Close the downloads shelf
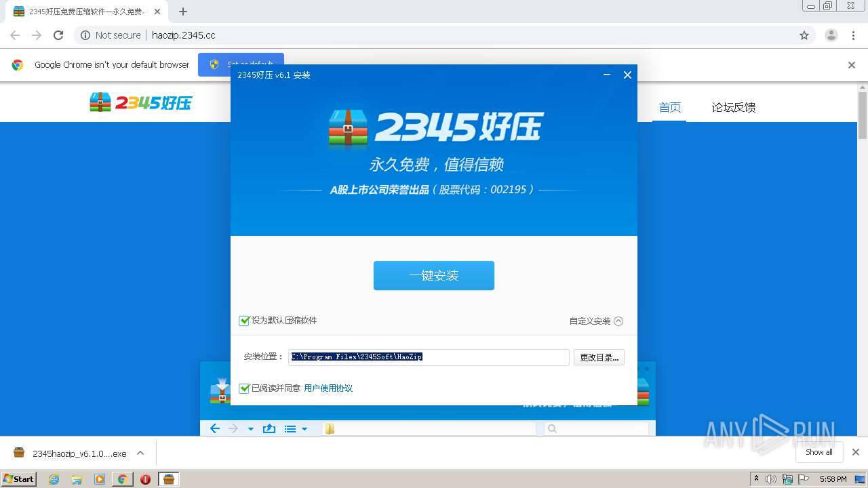 856,452
